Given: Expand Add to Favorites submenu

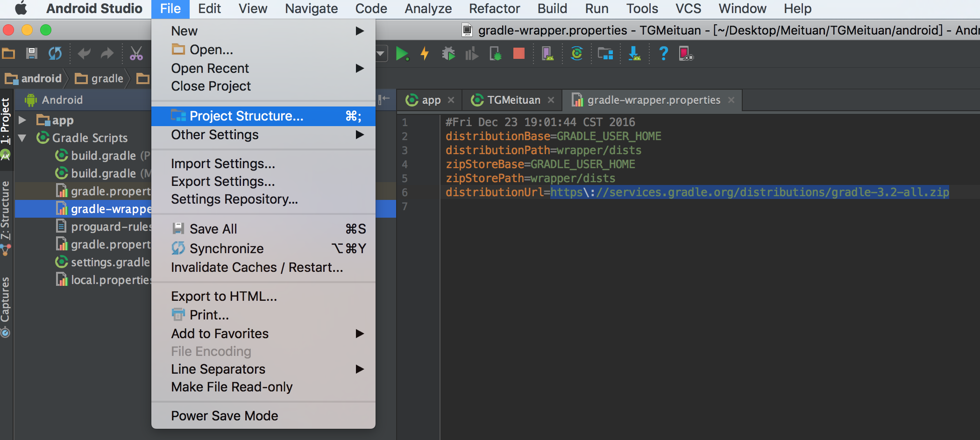Looking at the screenshot, I should pyautogui.click(x=263, y=334).
